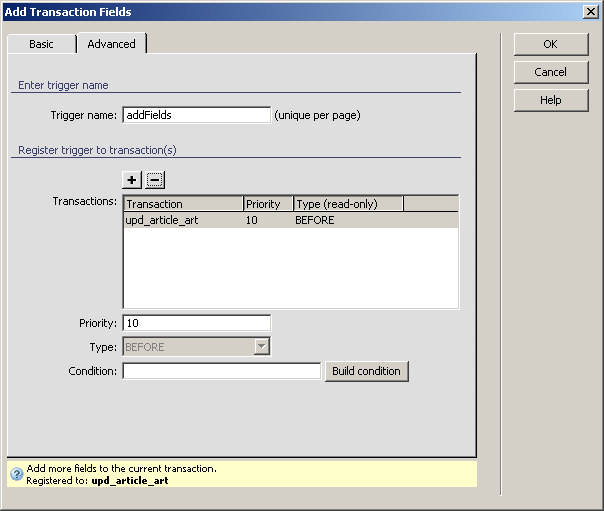
Task: Click the priority value 10 in the table row
Action: tap(253, 220)
